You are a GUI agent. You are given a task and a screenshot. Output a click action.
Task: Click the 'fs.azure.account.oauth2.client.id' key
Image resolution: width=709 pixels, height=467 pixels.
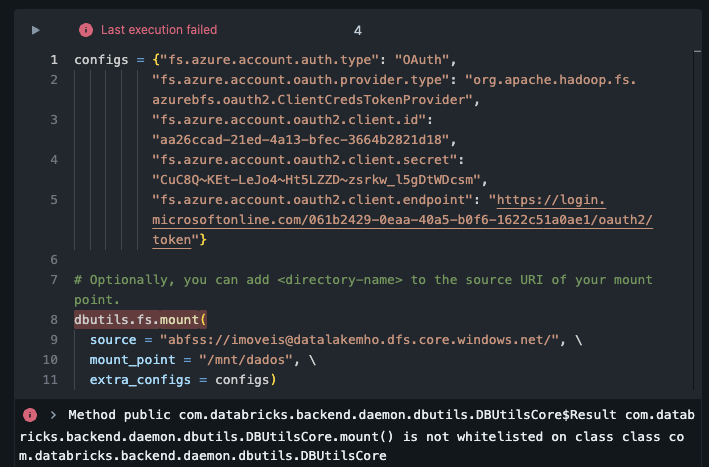click(288, 120)
